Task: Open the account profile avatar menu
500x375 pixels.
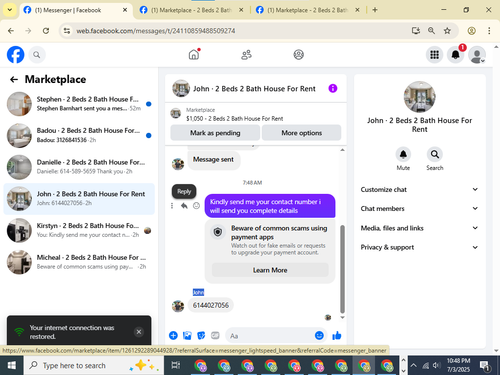Action: [477, 55]
